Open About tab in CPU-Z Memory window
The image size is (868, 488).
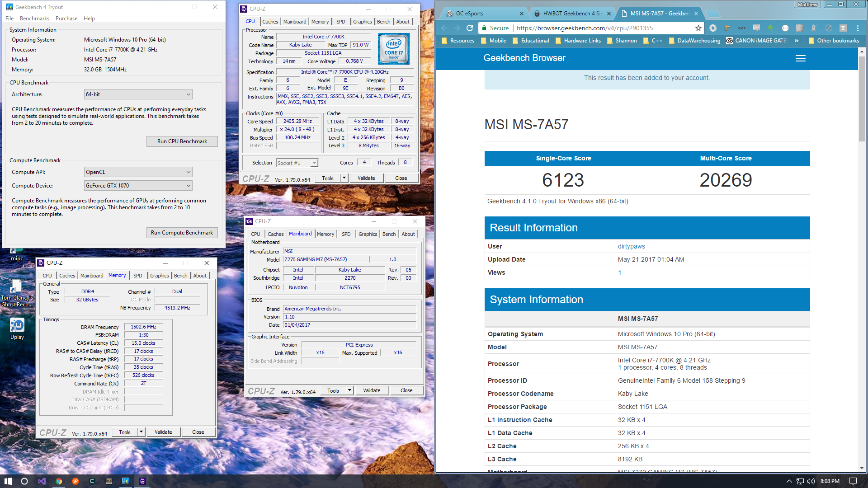[x=200, y=276]
